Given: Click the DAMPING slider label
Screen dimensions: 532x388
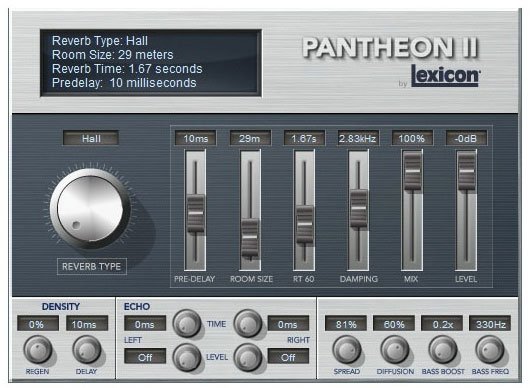Looking at the screenshot, I should (359, 279).
